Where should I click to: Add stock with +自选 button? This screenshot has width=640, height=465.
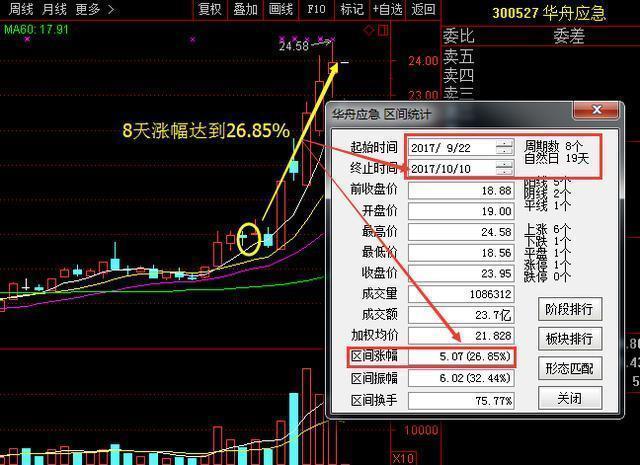click(x=387, y=10)
